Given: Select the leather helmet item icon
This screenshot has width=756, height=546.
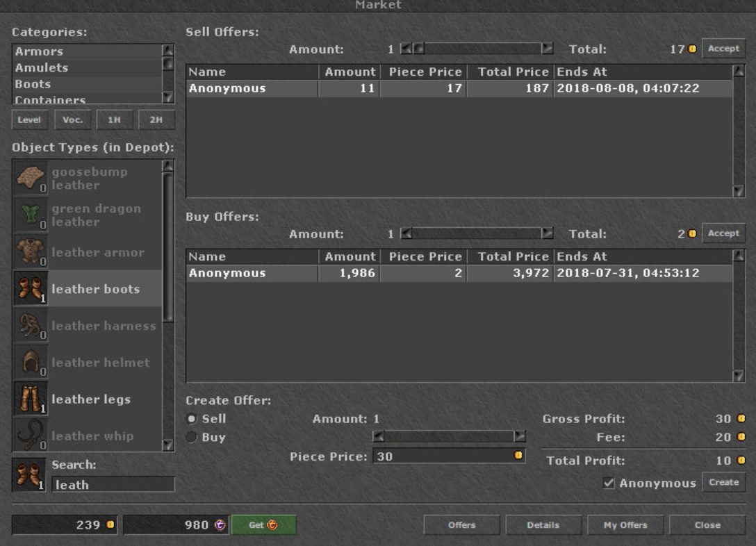Looking at the screenshot, I should [x=31, y=362].
